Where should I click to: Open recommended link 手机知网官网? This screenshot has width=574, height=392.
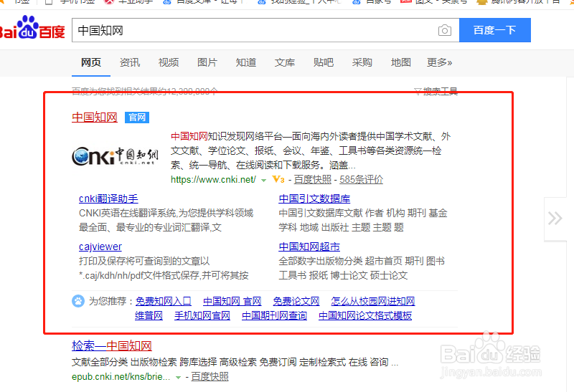(202, 315)
